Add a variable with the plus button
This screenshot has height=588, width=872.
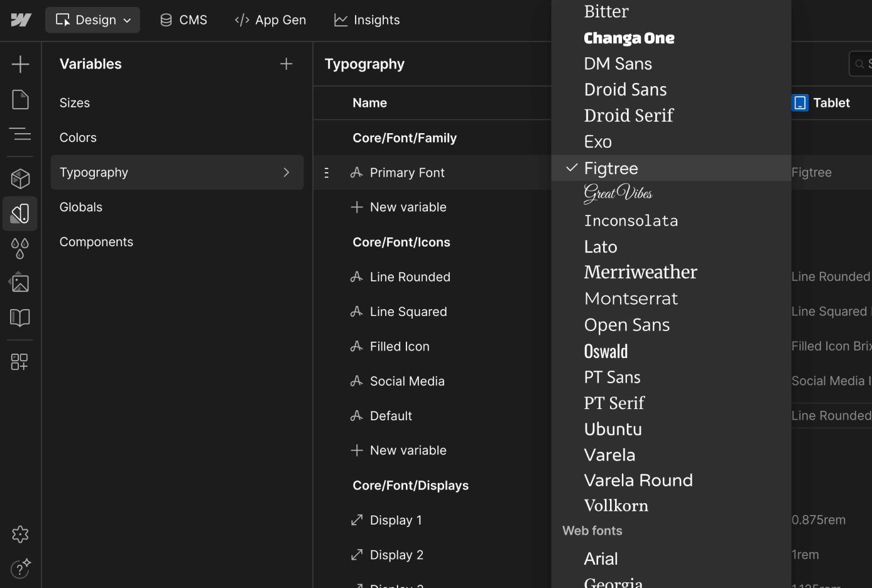click(x=286, y=63)
